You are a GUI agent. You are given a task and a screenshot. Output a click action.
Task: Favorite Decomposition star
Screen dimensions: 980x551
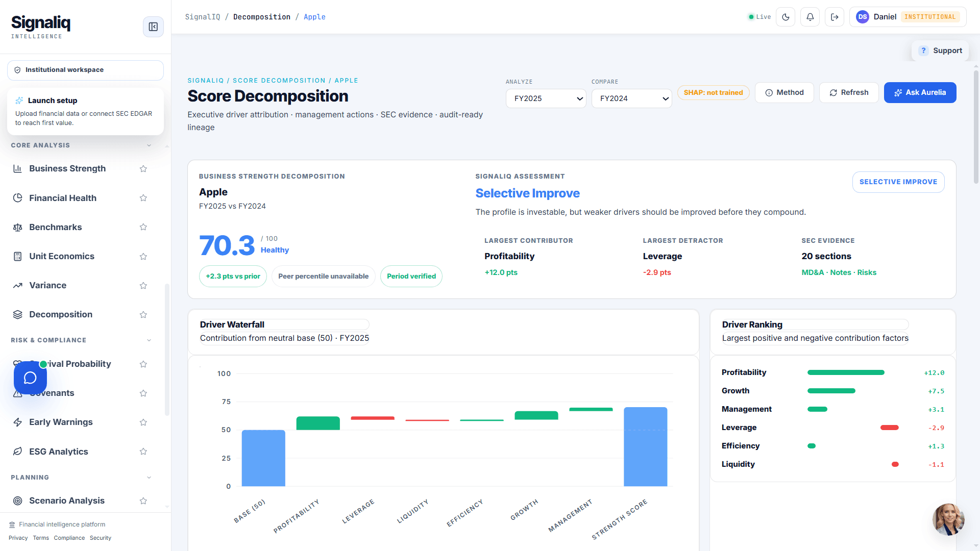click(x=143, y=315)
